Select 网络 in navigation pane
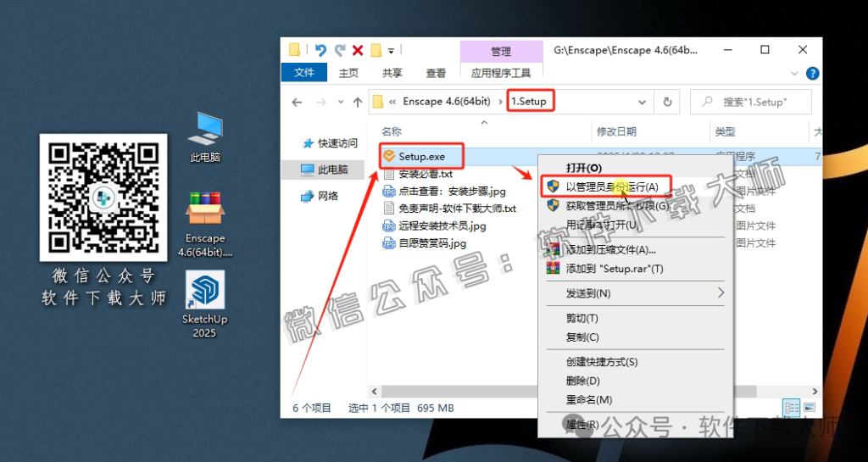Screen dimensions: 868x462 320,196
